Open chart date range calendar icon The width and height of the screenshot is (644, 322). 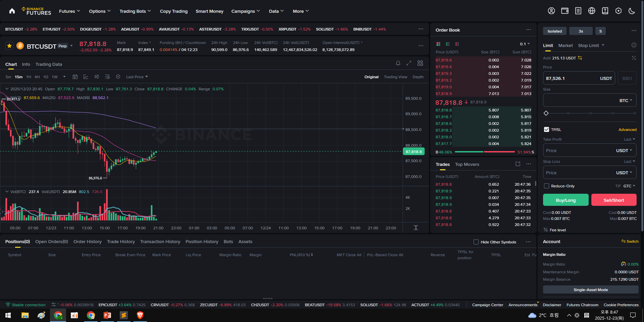tap(75, 77)
